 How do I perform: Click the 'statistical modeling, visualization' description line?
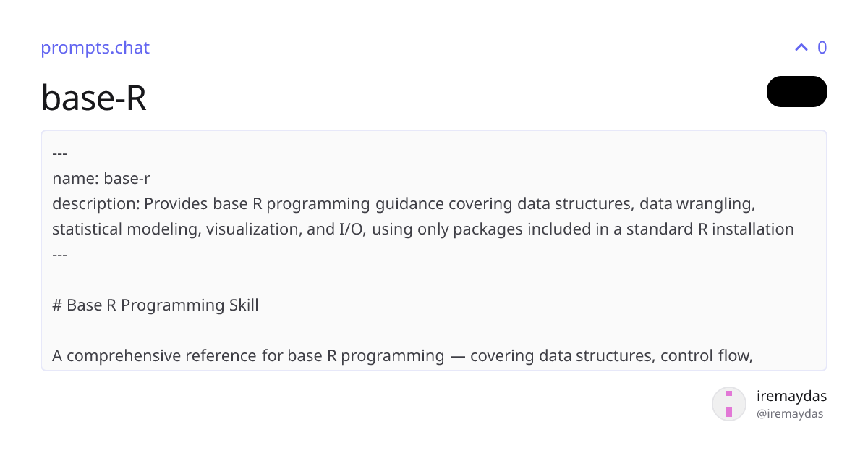(x=423, y=229)
